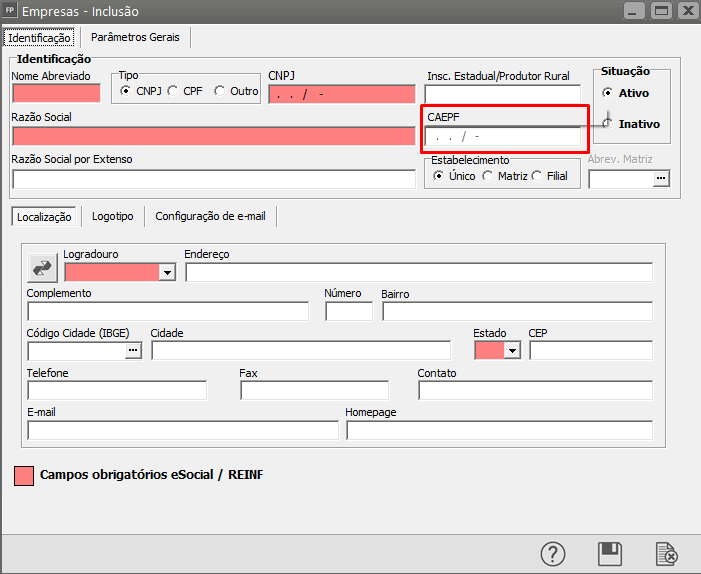Select the CPF type radio button

(173, 91)
